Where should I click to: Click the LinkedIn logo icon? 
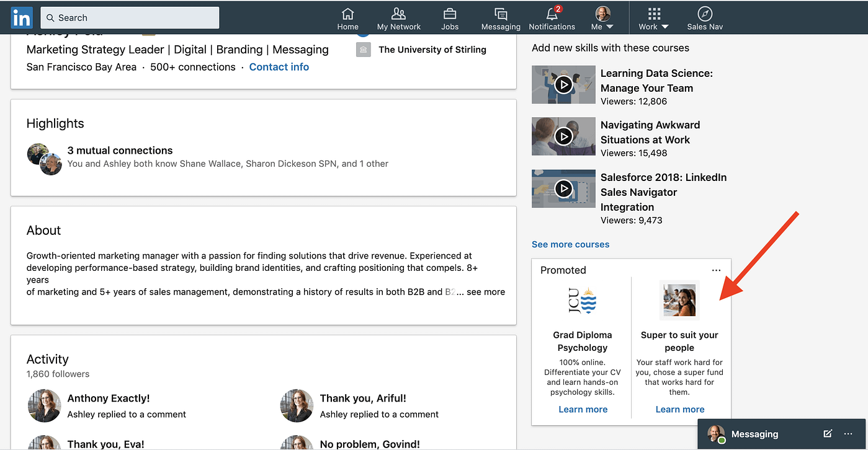coord(22,18)
